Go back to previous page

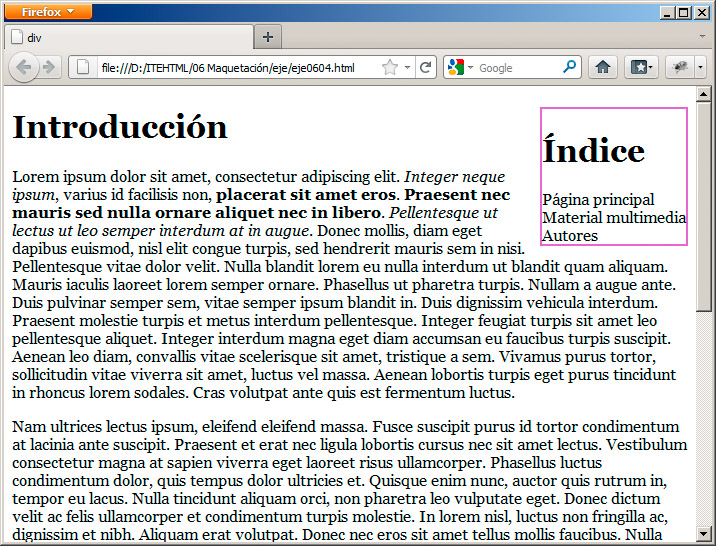(23, 68)
